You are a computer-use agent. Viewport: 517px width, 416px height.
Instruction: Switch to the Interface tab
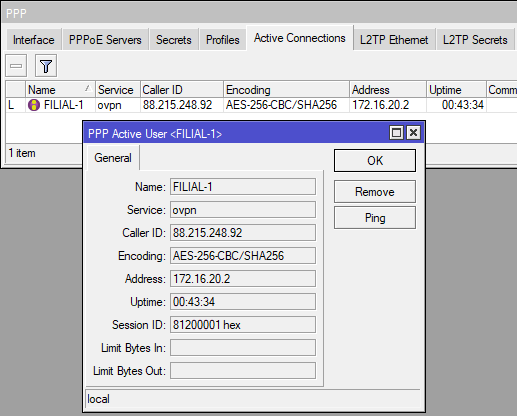tap(34, 40)
